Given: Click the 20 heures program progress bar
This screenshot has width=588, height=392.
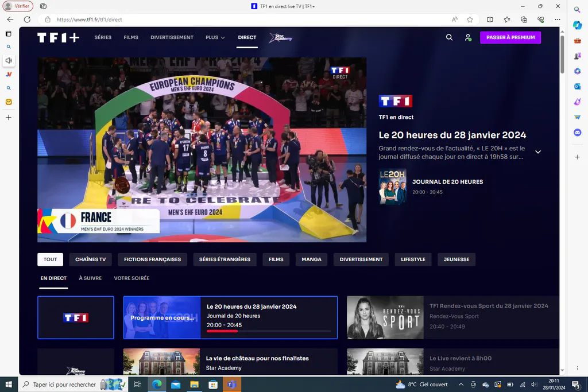Looking at the screenshot, I should pos(269,331).
